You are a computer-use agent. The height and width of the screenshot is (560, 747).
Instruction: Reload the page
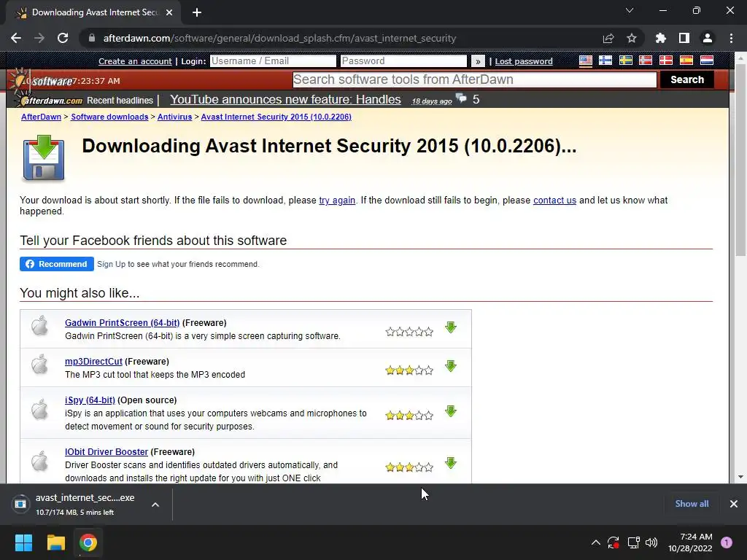63,38
